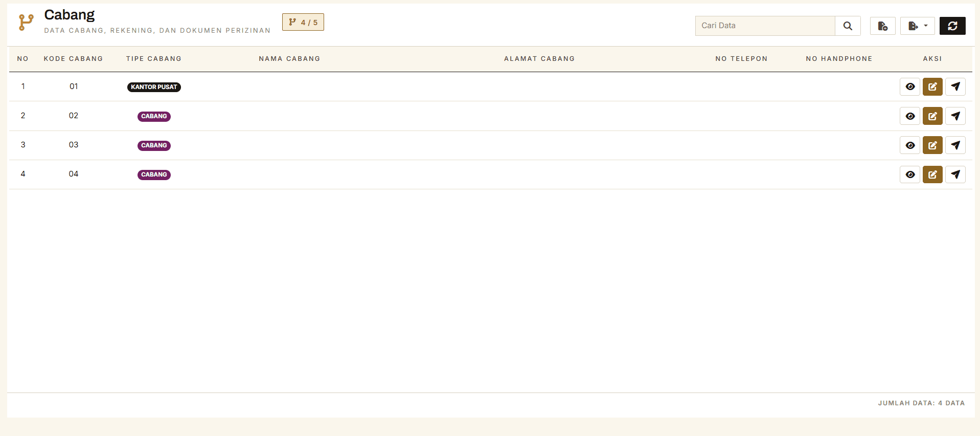The width and height of the screenshot is (980, 436).
Task: Show details of branch 04
Action: (910, 175)
